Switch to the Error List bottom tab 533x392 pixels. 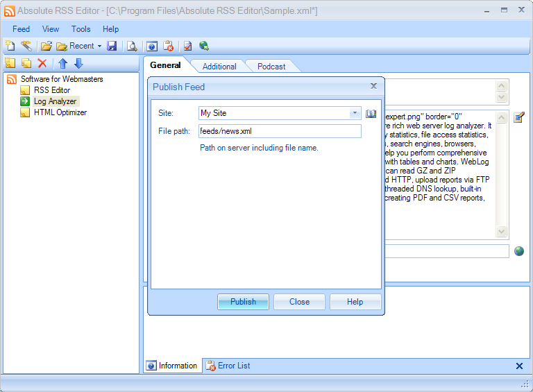pyautogui.click(x=228, y=366)
